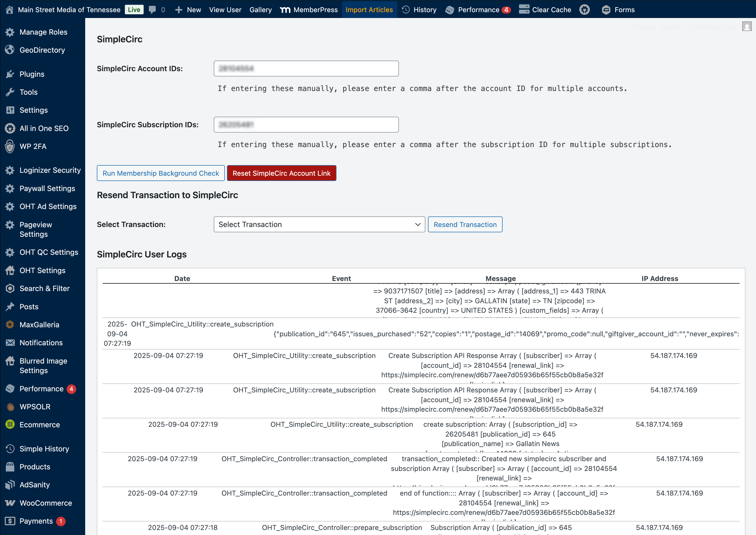Click the AdSanity icon in sidebar
This screenshot has height=535, width=756.
pos(10,485)
